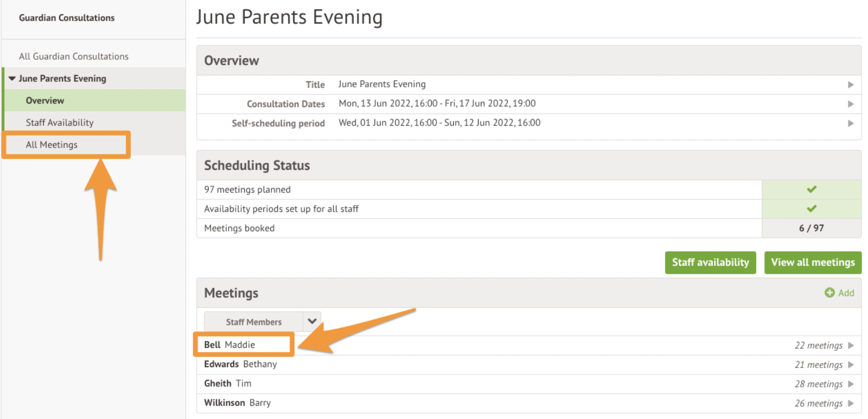Image resolution: width=868 pixels, height=419 pixels.
Task: Select Staff Availability in the sidebar
Action: 60,123
